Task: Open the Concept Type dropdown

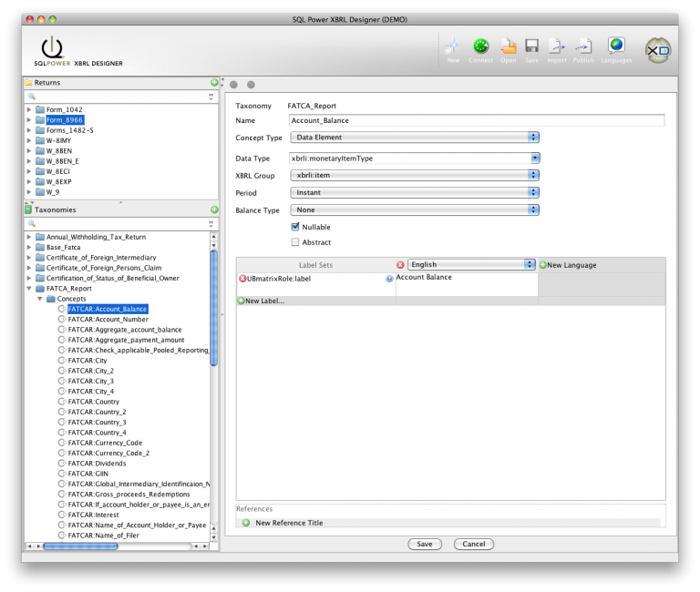Action: click(415, 138)
